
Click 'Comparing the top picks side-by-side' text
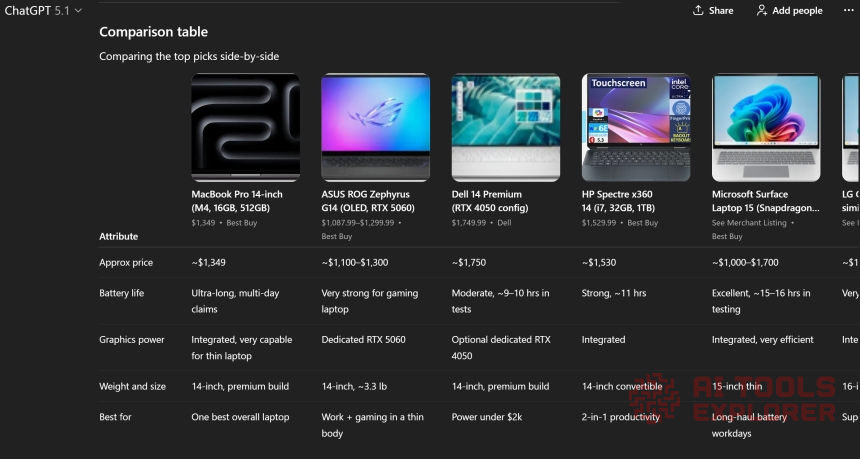coord(189,56)
